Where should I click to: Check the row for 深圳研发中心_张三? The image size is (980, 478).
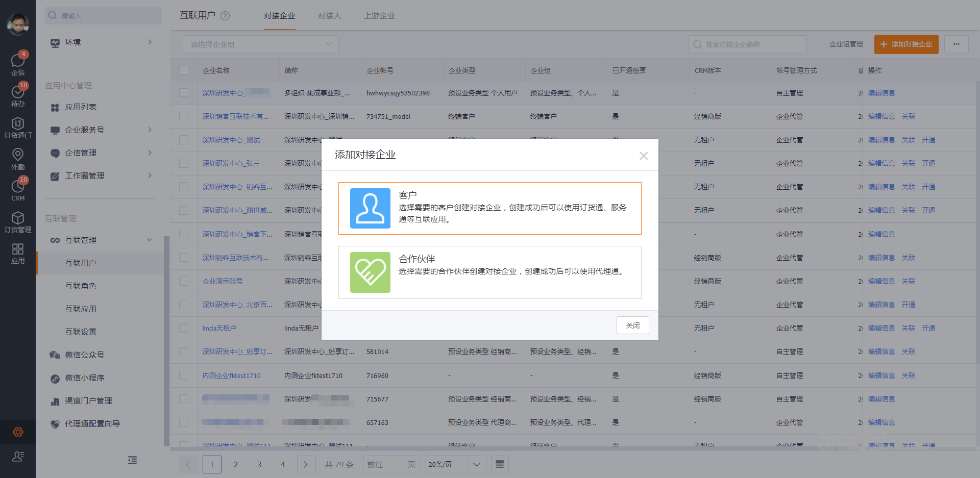coord(184,163)
